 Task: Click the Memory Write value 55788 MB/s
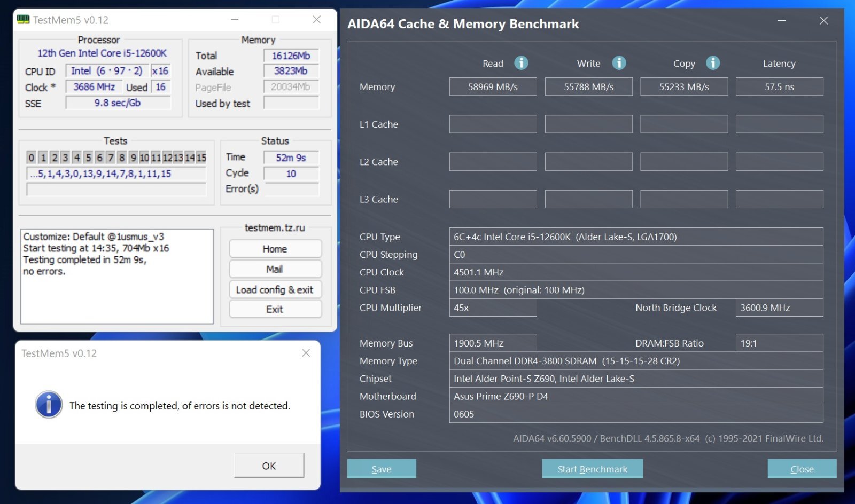588,86
